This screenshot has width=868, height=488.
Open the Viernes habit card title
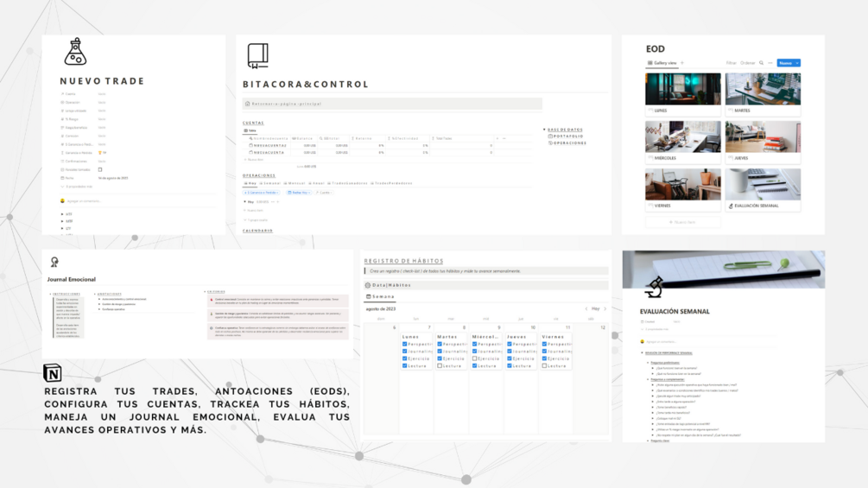click(x=553, y=336)
